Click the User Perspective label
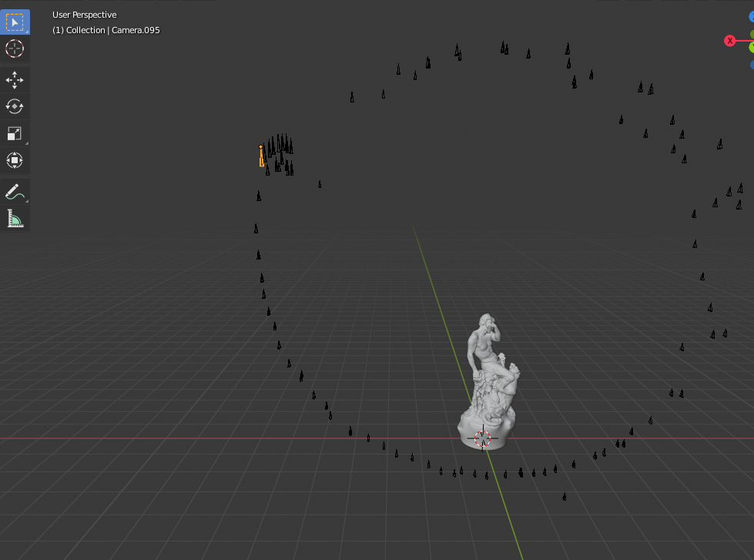Image resolution: width=754 pixels, height=560 pixels. [84, 14]
